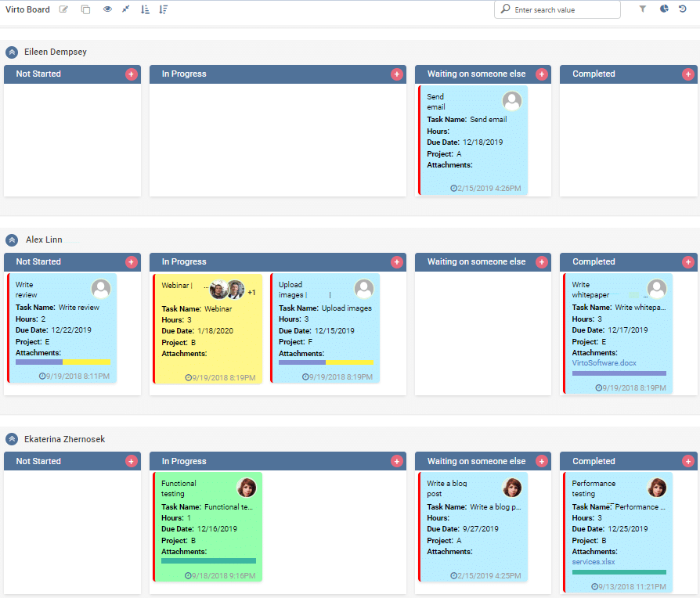Viewport: 700px width, 598px height.
Task: Collapse the Ekaterina Zhernosek swimlane
Action: pyautogui.click(x=12, y=439)
